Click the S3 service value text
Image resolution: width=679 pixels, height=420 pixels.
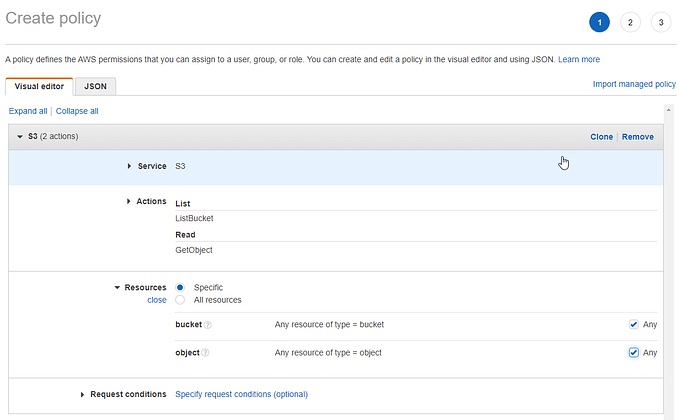[180, 166]
